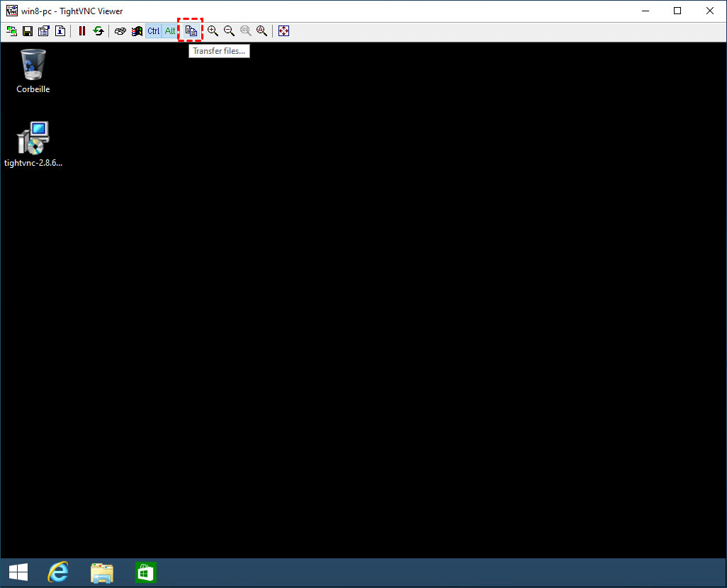Maximize the TightVNC Viewer window

[x=677, y=11]
